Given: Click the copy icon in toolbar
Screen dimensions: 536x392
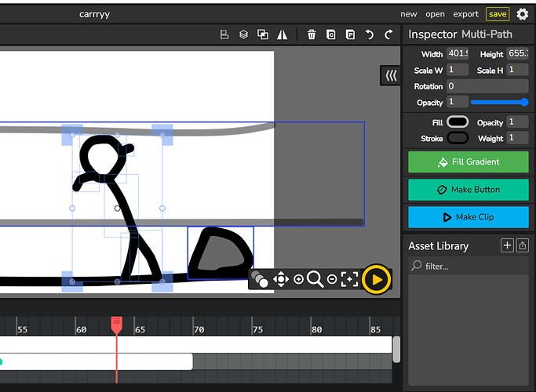Looking at the screenshot, I should click(x=331, y=34).
